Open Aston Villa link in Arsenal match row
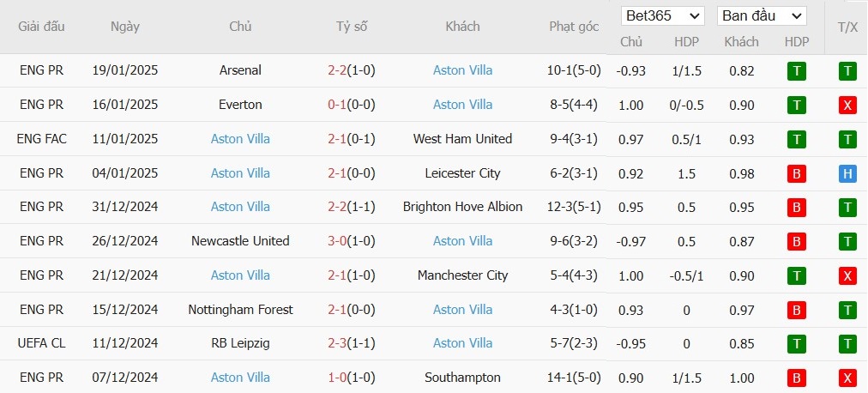This screenshot has height=393, width=868. point(463,70)
